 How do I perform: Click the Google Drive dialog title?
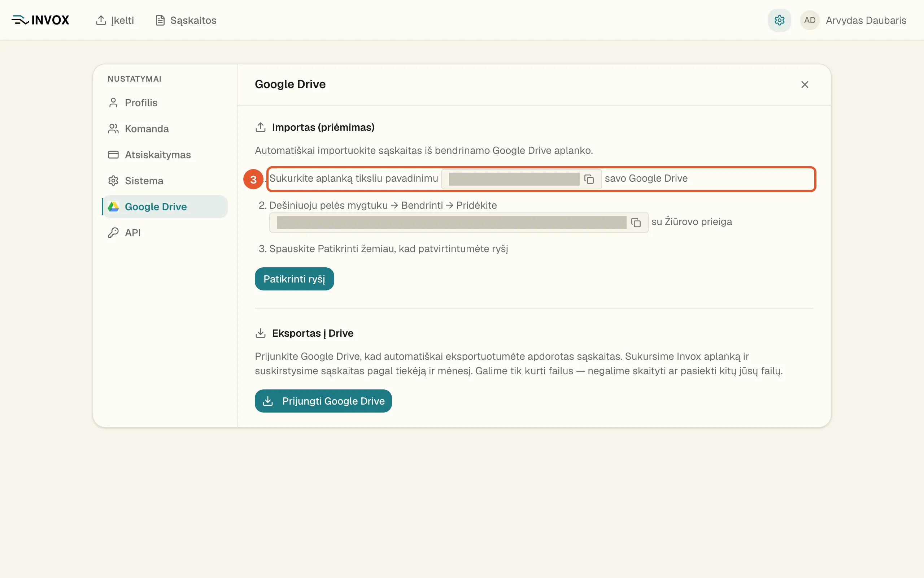290,84
